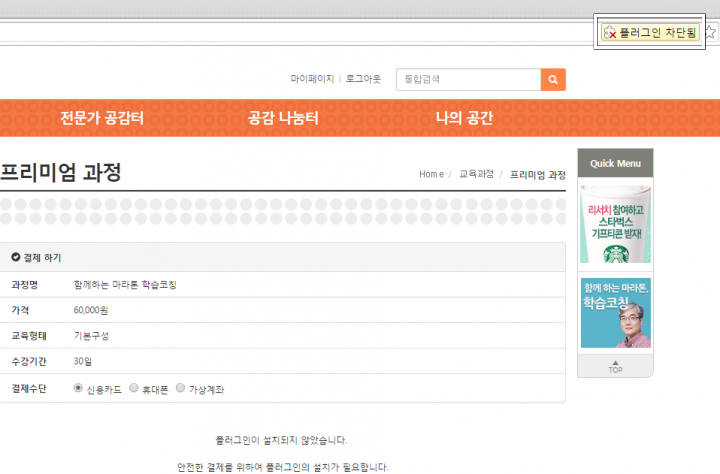
Task: Click the 프리미엄 과정 page heading
Action: [x=61, y=172]
